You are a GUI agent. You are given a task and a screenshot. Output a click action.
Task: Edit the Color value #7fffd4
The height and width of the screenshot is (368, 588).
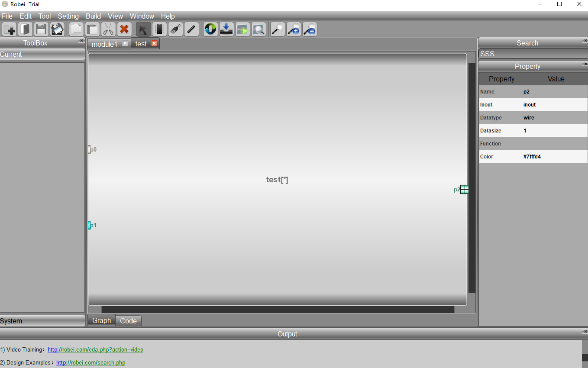click(555, 157)
